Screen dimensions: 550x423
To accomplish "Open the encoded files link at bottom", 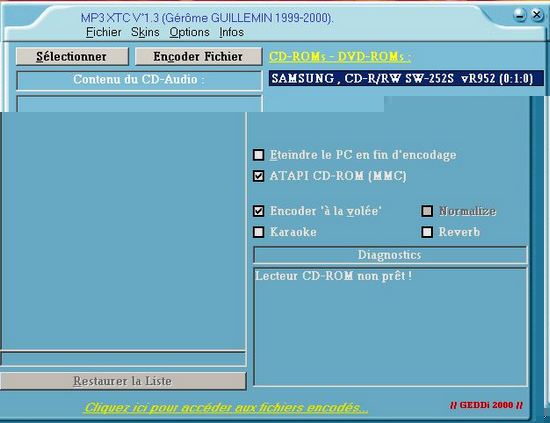I will 226,408.
